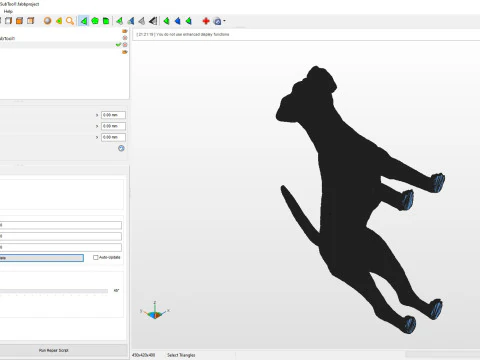
Task: Click the angle slider track labeled 45°
Action: coord(54,291)
